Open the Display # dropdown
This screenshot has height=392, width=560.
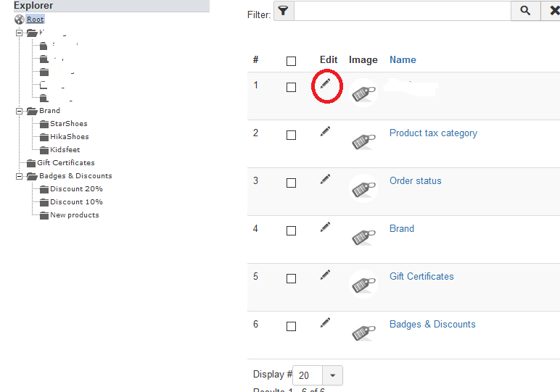[x=333, y=375]
